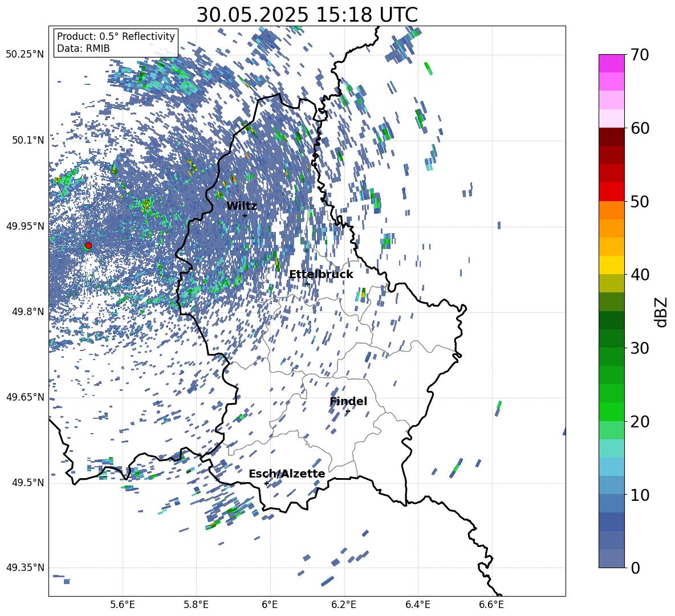Click the cross marker below Wiltz
Image resolution: width=675 pixels, height=616 pixels.
pos(245,215)
